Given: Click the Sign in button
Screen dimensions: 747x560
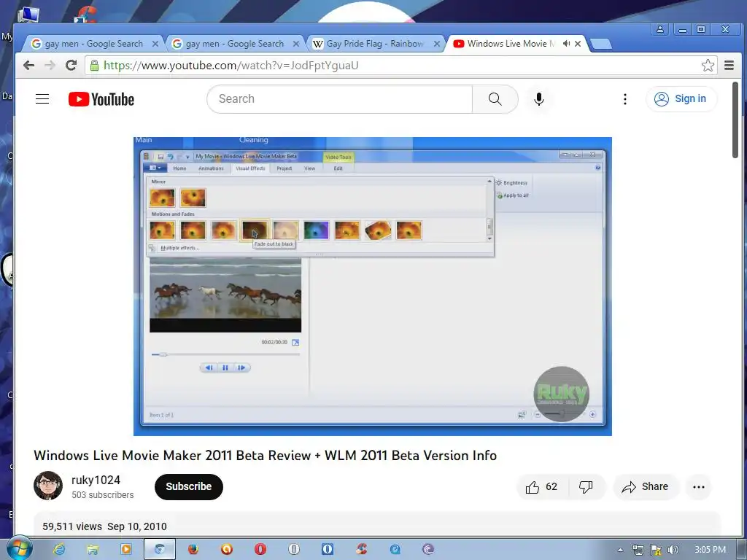Looking at the screenshot, I should (681, 99).
